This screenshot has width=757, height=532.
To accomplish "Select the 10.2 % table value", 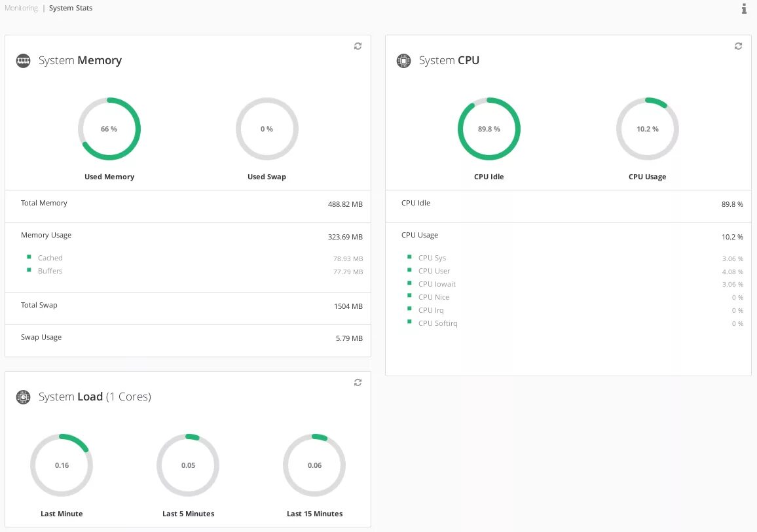I will (x=732, y=237).
